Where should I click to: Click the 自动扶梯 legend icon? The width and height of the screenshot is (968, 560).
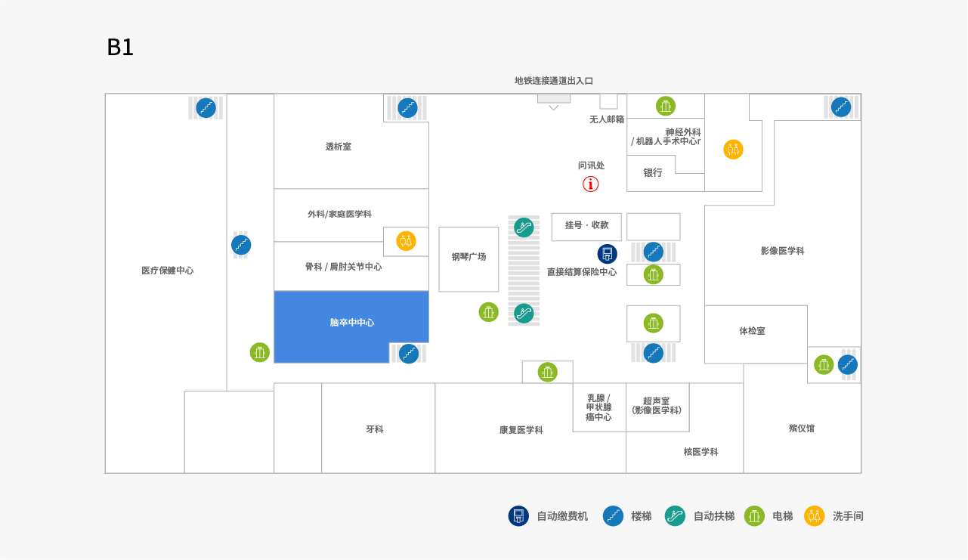pyautogui.click(x=675, y=516)
